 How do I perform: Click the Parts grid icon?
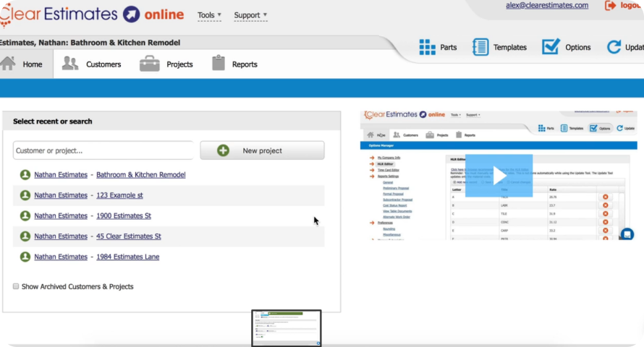coord(427,47)
